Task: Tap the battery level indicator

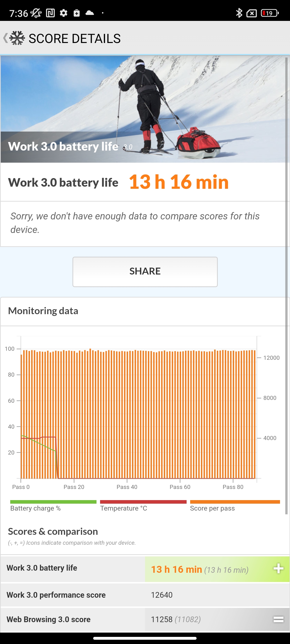Action: [270, 13]
